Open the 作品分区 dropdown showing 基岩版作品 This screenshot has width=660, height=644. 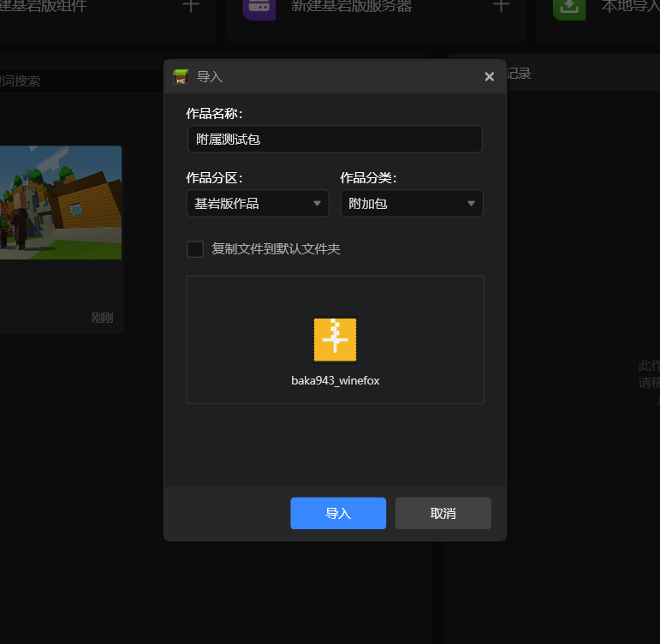[x=257, y=204]
